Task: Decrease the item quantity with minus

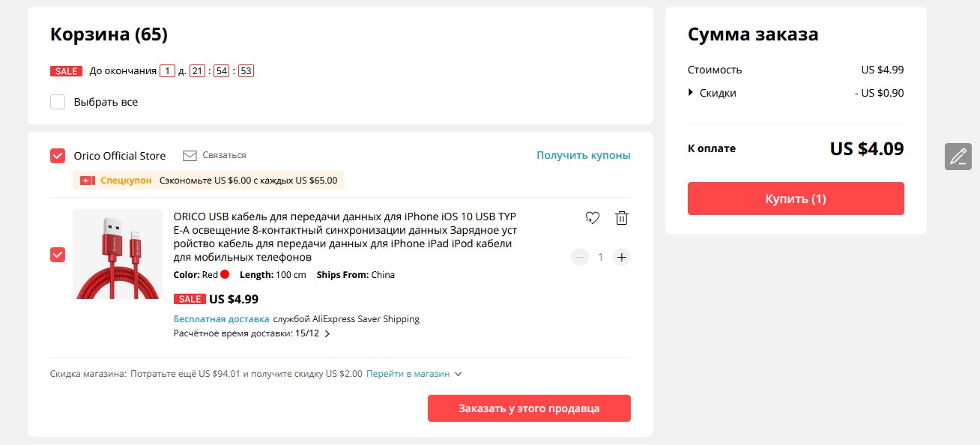Action: click(579, 257)
